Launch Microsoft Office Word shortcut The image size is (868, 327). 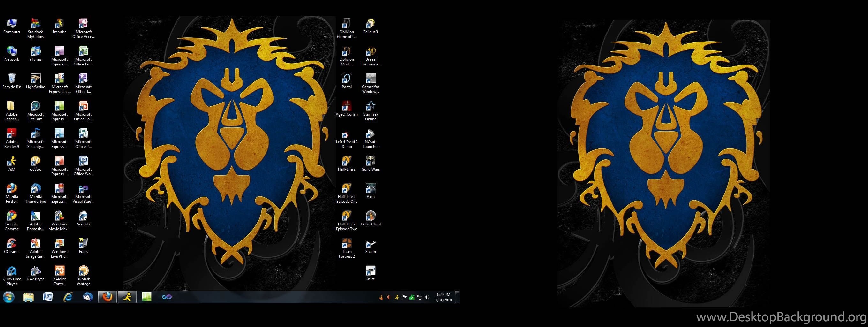tap(83, 166)
